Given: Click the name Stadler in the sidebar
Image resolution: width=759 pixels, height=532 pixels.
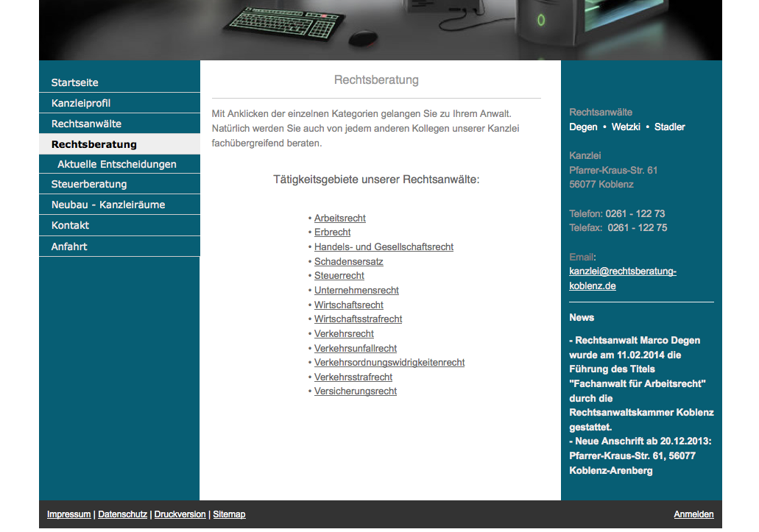Looking at the screenshot, I should click(x=669, y=127).
